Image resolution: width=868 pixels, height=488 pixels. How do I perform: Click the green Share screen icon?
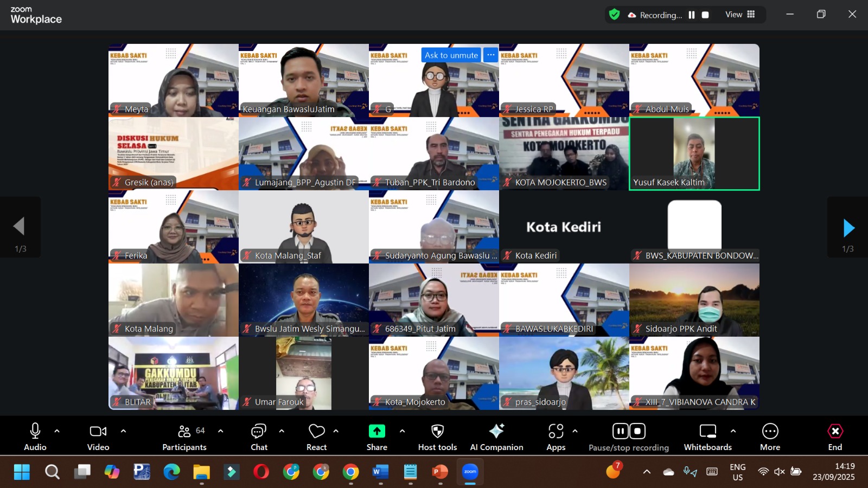pos(376,432)
